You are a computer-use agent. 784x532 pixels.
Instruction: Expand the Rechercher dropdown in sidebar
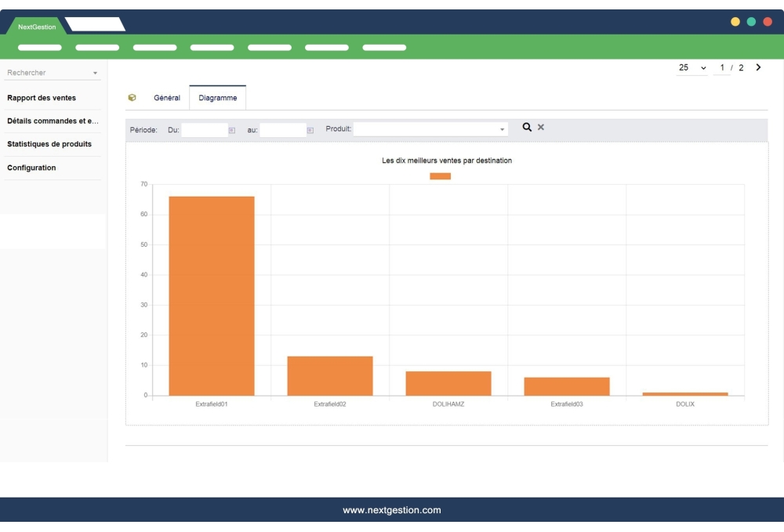point(95,74)
